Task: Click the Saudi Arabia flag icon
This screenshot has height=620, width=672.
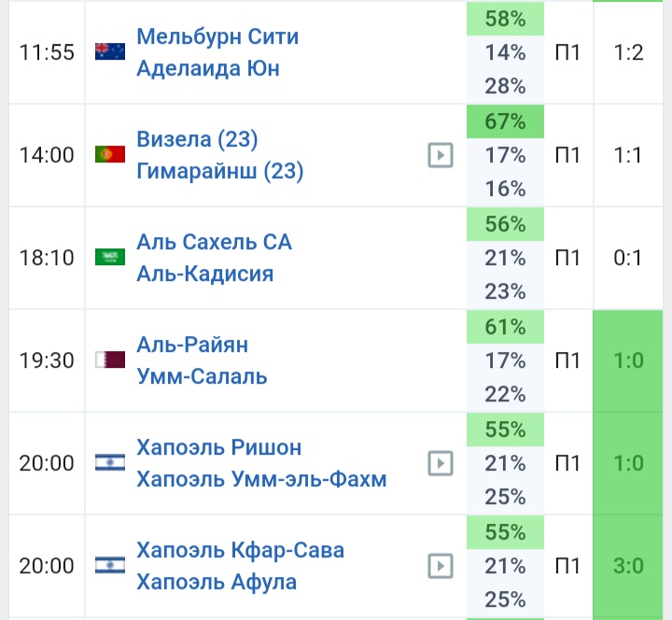Action: (x=110, y=258)
